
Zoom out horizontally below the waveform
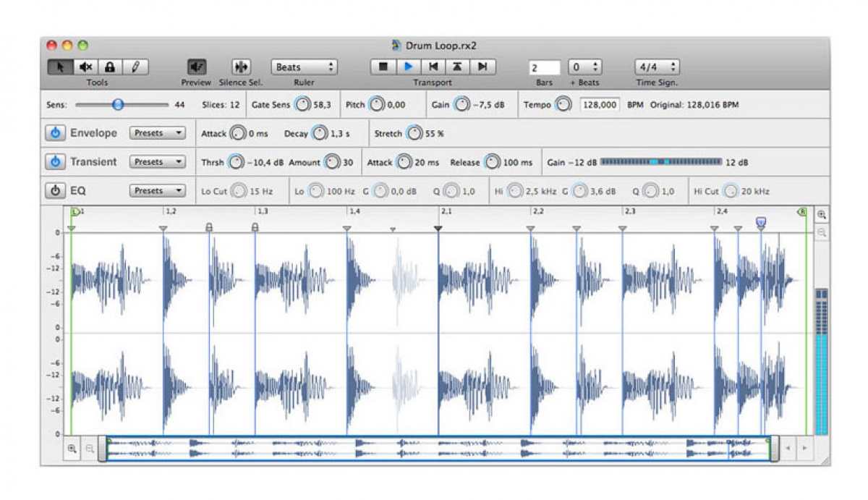[90, 449]
